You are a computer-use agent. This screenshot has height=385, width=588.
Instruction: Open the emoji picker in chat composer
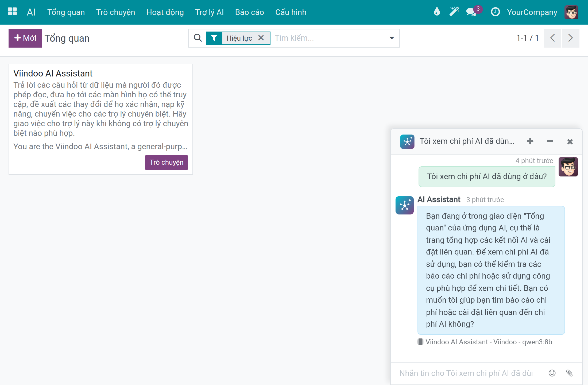click(552, 373)
